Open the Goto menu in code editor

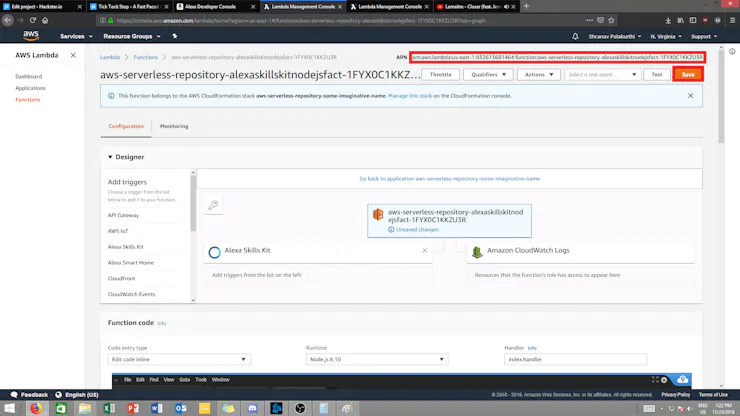185,380
